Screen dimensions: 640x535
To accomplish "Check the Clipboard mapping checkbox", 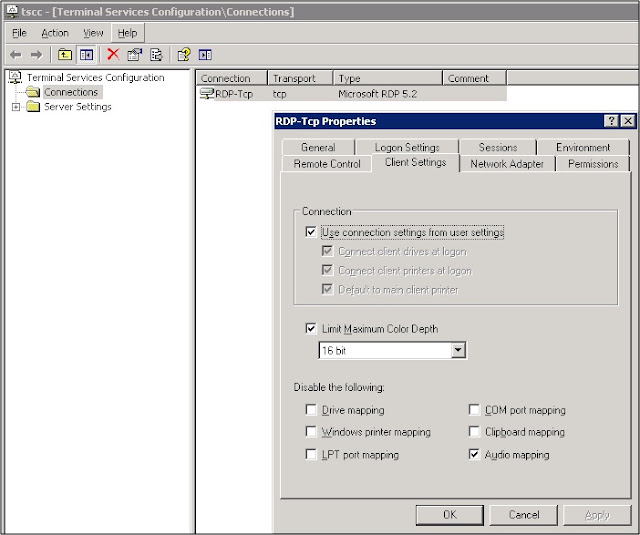I will pyautogui.click(x=474, y=431).
